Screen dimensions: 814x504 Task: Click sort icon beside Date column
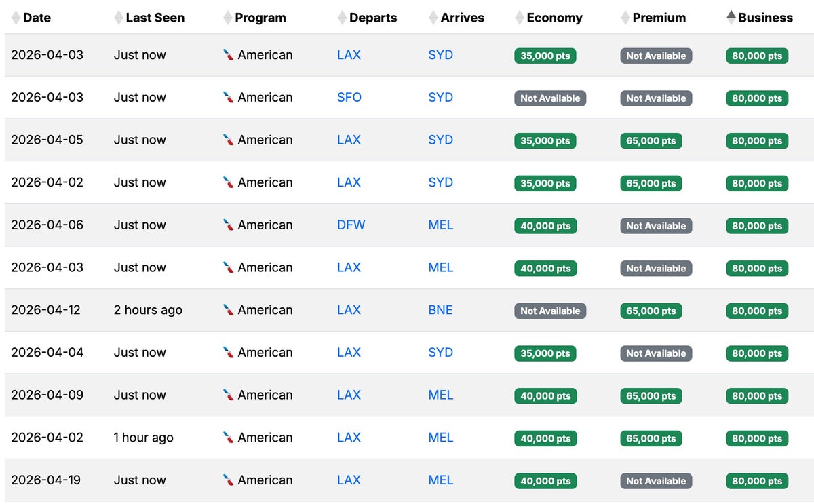coord(16,18)
